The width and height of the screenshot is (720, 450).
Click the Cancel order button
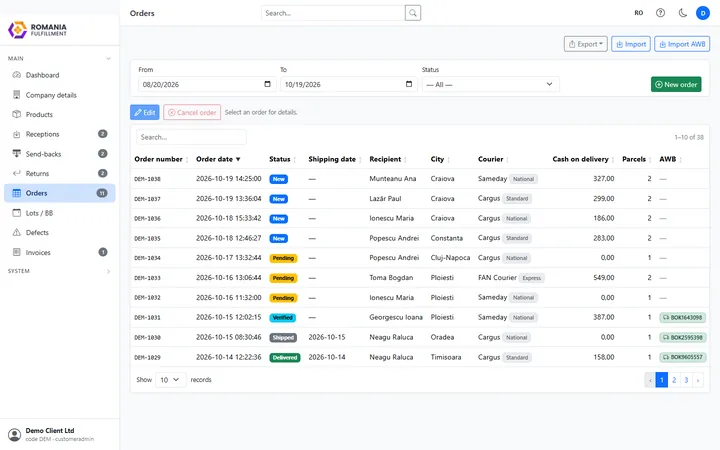pyautogui.click(x=192, y=112)
